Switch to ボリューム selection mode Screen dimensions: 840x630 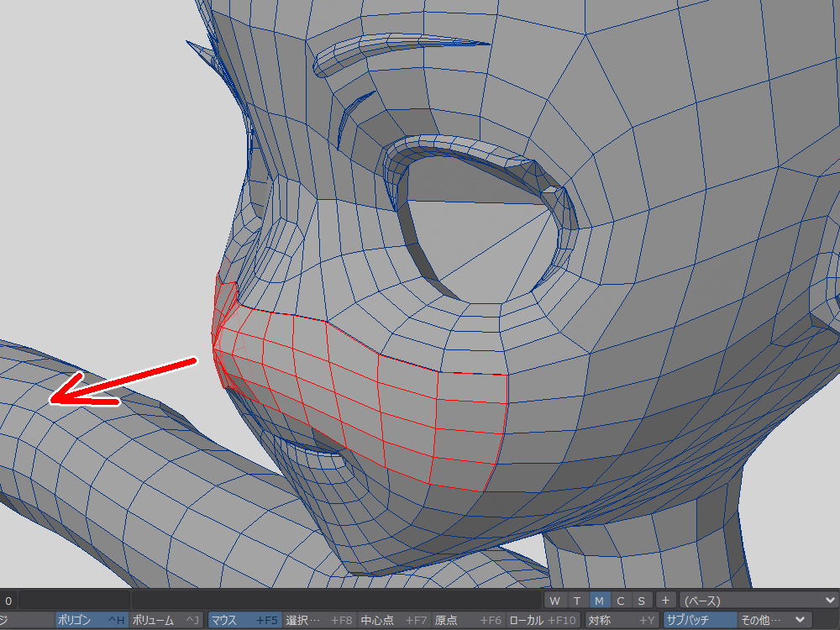click(x=165, y=620)
